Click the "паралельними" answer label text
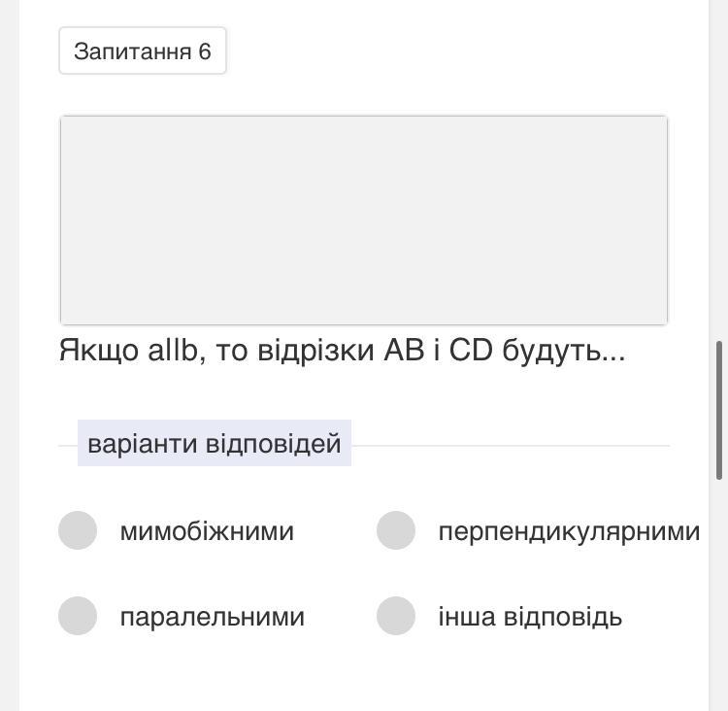Viewport: 728px width, 711px height. point(212,617)
